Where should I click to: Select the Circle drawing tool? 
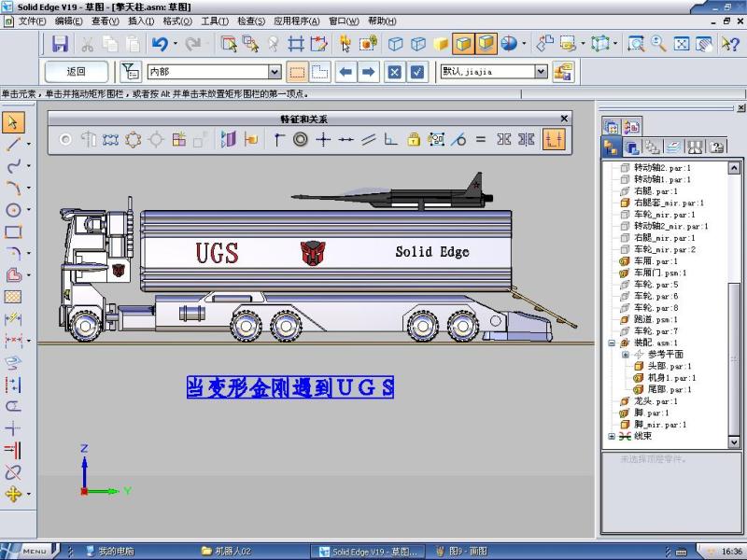[13, 210]
